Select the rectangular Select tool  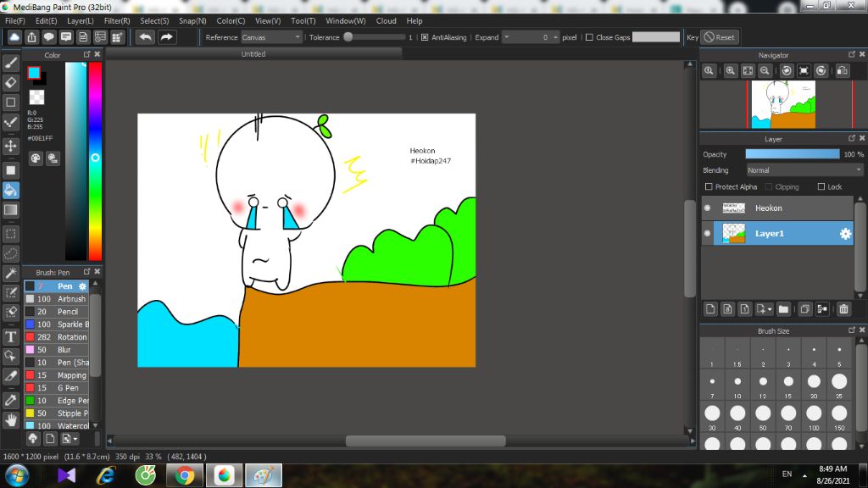[x=10, y=234]
